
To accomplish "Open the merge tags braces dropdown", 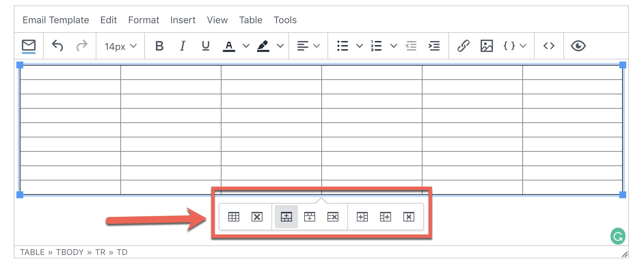I will 515,46.
